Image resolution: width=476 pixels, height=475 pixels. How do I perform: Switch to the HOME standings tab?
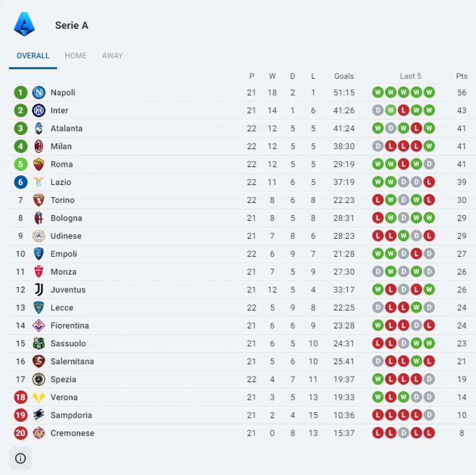coord(76,56)
